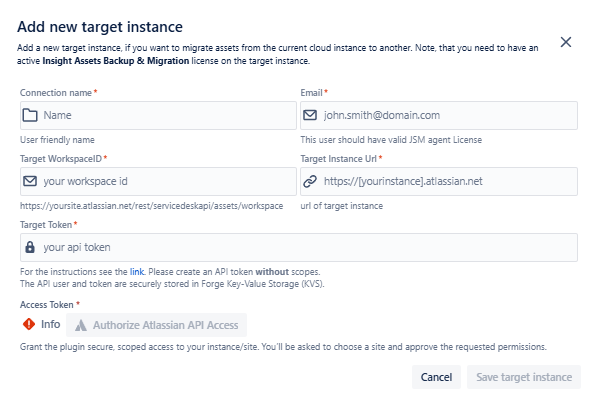The width and height of the screenshot is (597, 405).
Task: Click the envelope icon in Email field
Action: click(310, 115)
